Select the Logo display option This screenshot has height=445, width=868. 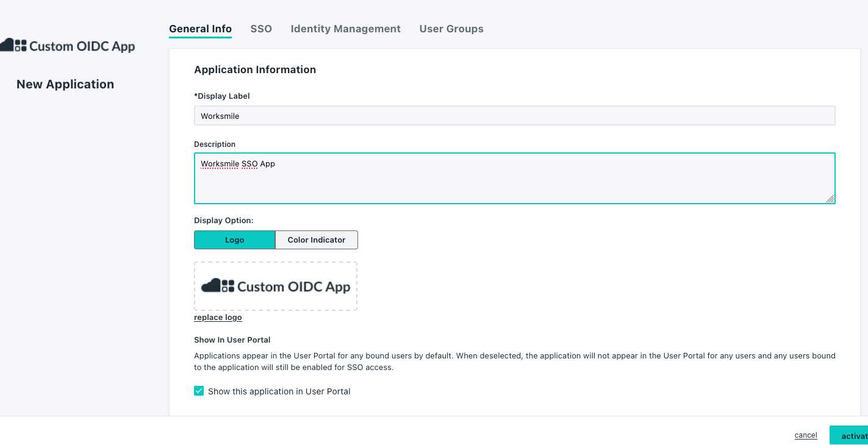click(x=234, y=240)
